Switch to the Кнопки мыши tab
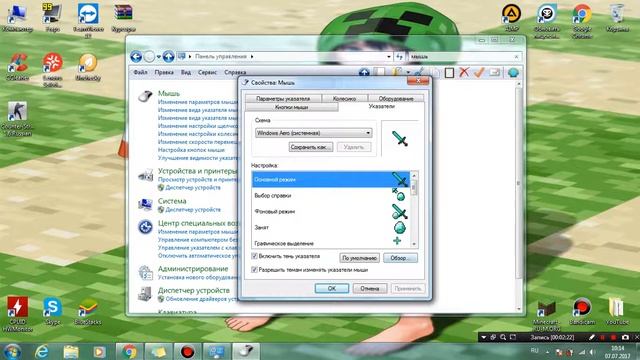 coord(291,107)
